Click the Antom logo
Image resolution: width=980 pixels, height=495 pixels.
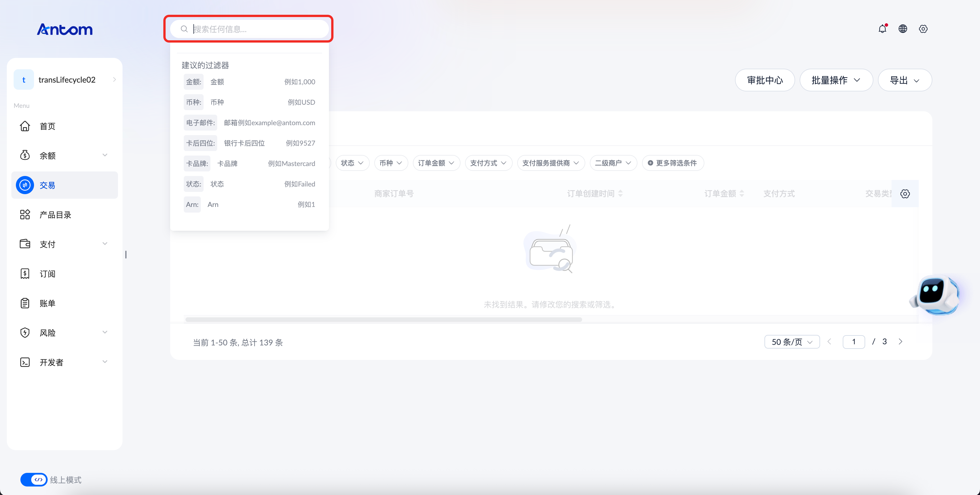tap(65, 29)
